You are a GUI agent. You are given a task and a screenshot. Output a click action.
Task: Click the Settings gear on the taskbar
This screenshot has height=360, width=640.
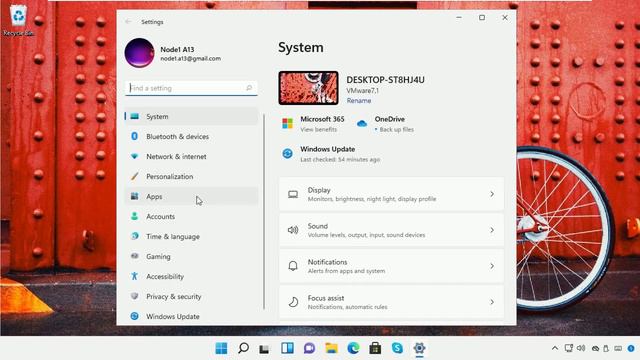coord(419,348)
